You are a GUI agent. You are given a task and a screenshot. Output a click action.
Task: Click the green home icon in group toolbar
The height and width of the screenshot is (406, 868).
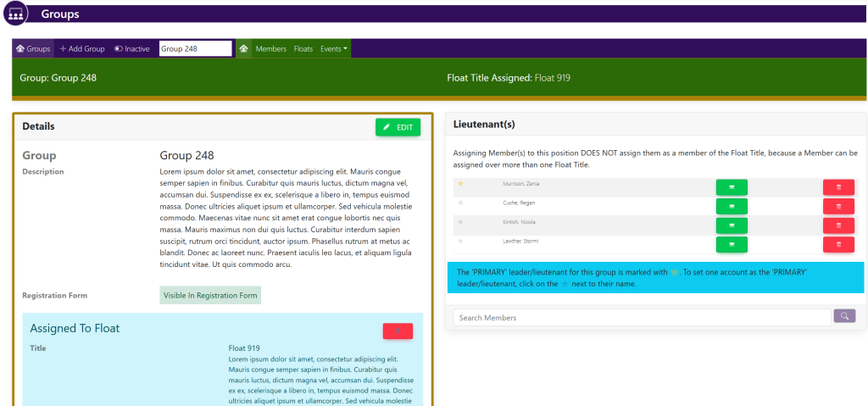pyautogui.click(x=244, y=49)
